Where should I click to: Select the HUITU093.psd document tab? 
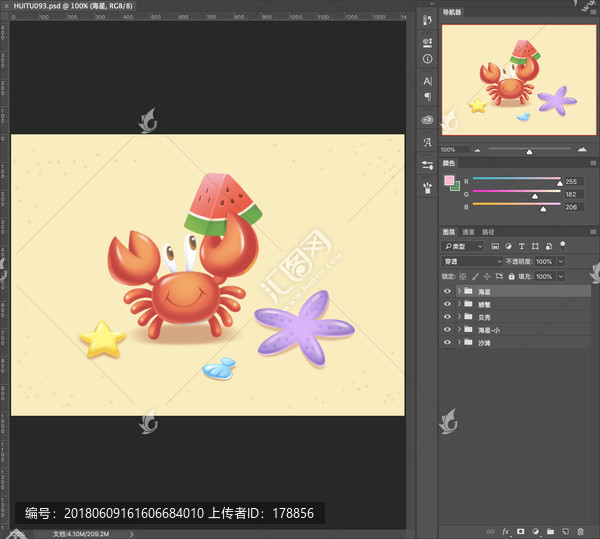click(73, 6)
